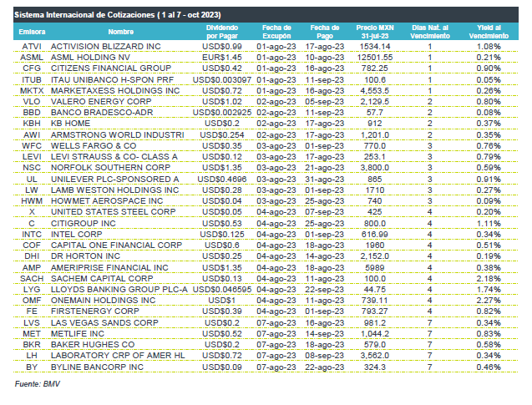Screen dimensions: 532x405
Task: Select the 'Nombre' column header
Action: tap(121, 32)
